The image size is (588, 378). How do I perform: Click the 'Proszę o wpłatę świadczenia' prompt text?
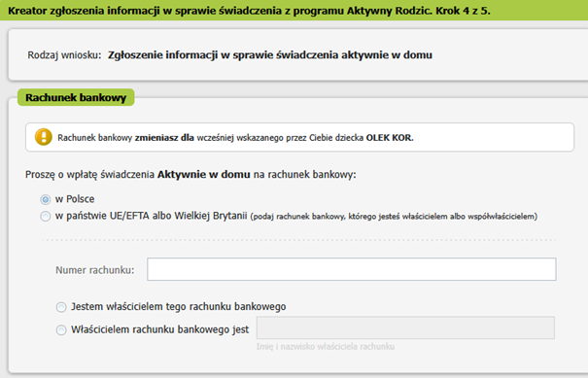190,175
